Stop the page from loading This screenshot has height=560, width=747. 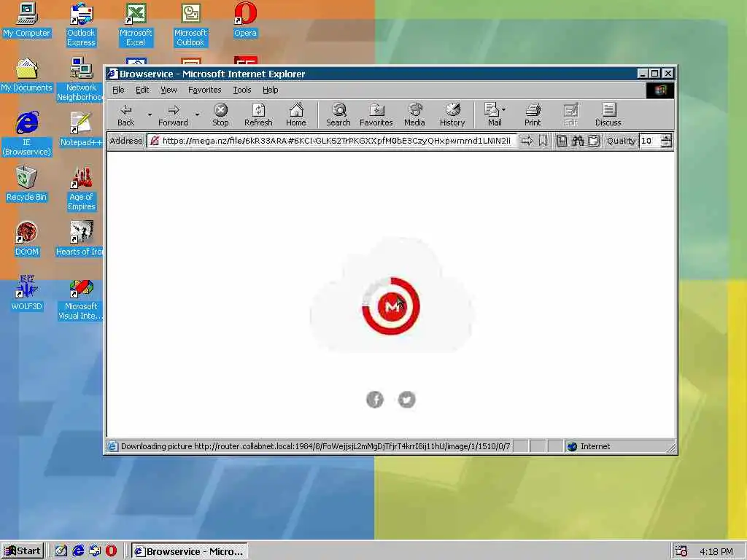pos(220,114)
